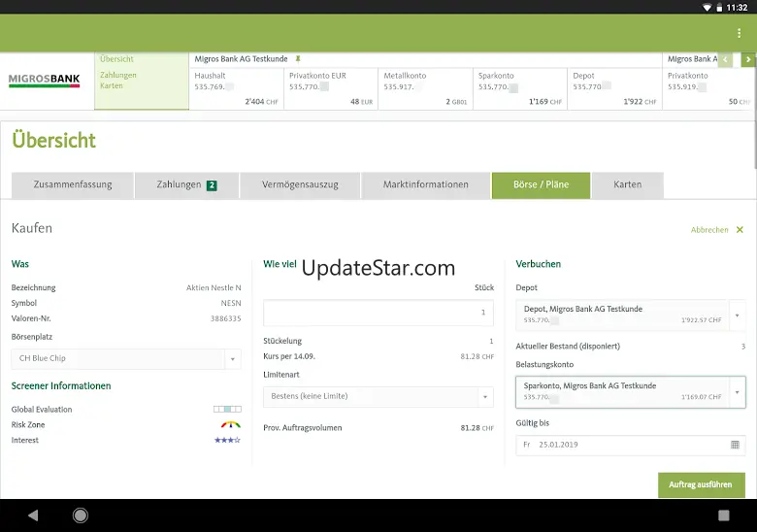Click the Stück quantity input field

378,313
